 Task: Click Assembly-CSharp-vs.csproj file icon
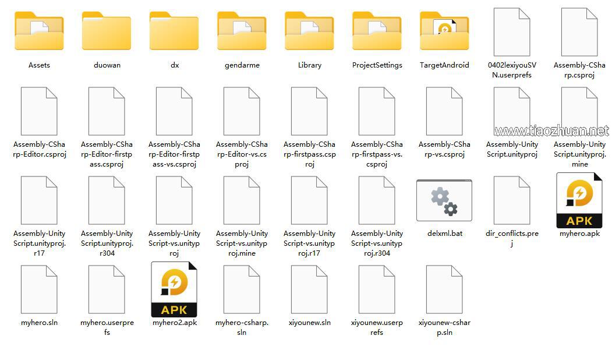pyautogui.click(x=444, y=111)
